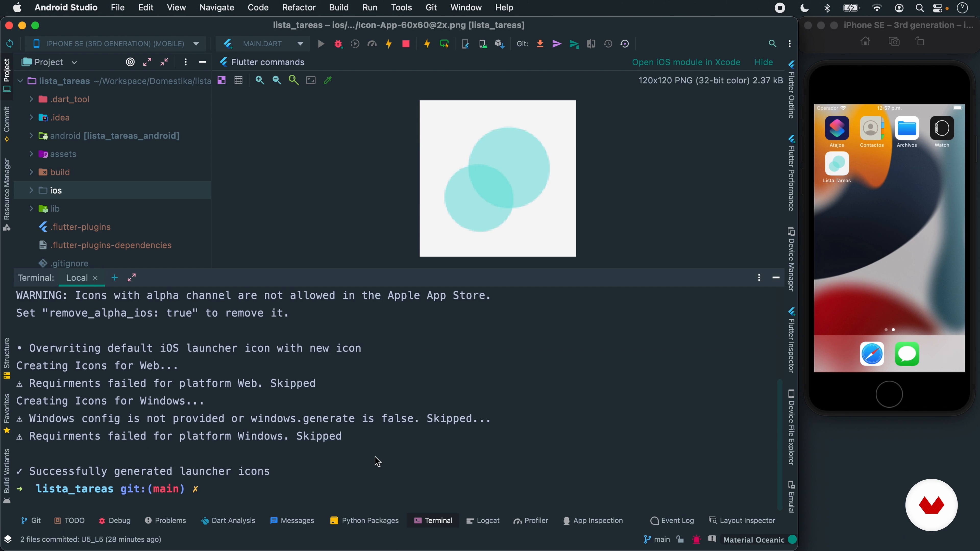The width and height of the screenshot is (980, 551).
Task: Open Safari in the simulator dock
Action: pos(872,354)
